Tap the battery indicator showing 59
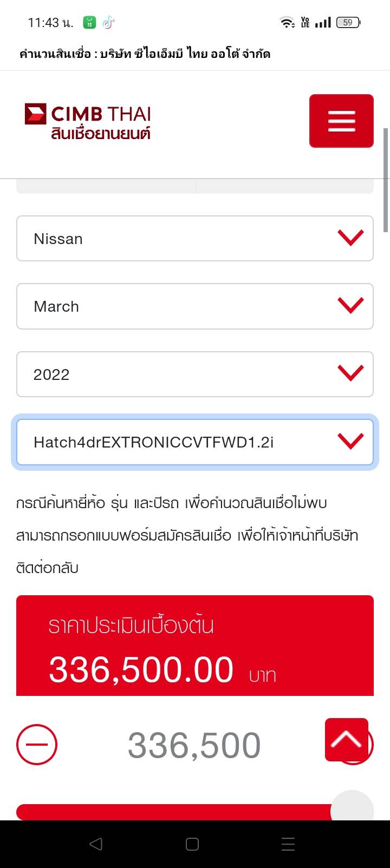The width and height of the screenshot is (390, 868). point(348,23)
